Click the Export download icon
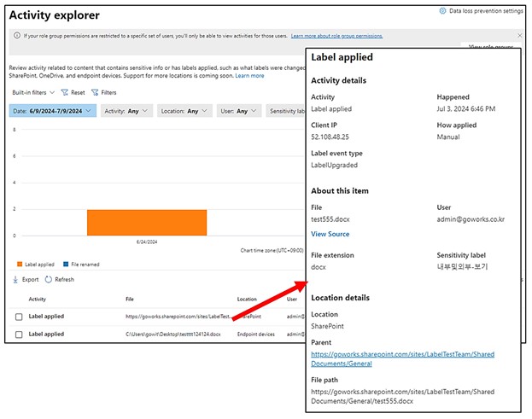This screenshot has height=419, width=532. 15,279
